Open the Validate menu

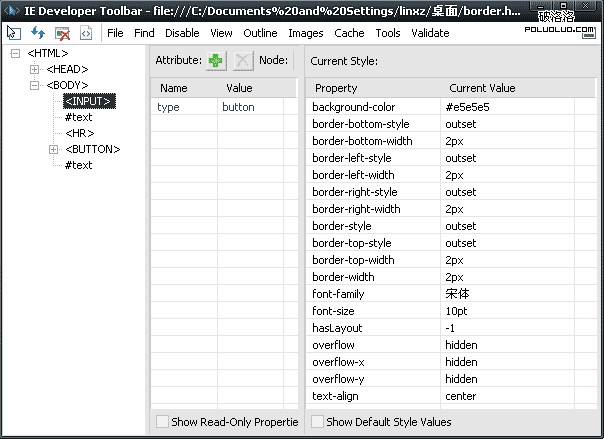pyautogui.click(x=430, y=33)
